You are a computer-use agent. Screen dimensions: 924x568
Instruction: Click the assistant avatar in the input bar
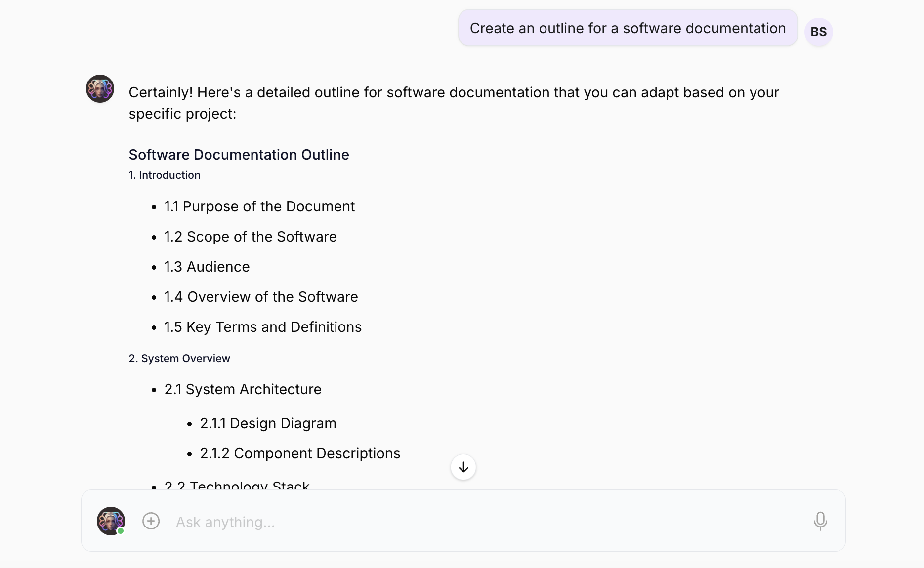coord(111,521)
